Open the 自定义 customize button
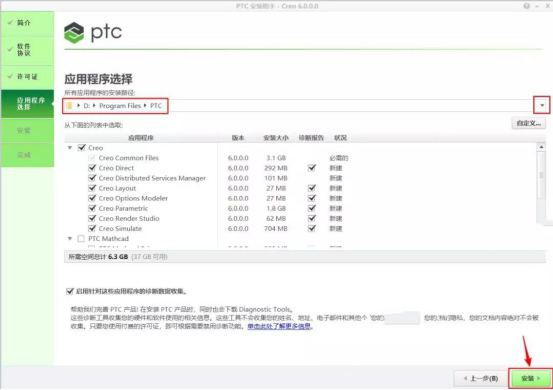Screen dimensions: 553x390 [x=528, y=123]
